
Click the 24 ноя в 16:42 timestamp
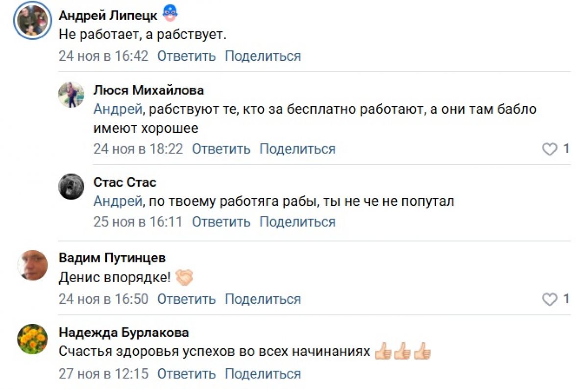point(103,56)
